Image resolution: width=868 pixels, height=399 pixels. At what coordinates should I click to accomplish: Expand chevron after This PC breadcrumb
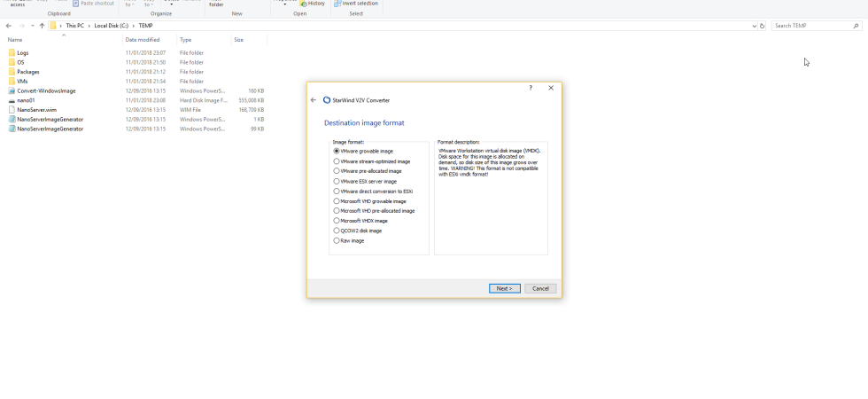point(89,26)
